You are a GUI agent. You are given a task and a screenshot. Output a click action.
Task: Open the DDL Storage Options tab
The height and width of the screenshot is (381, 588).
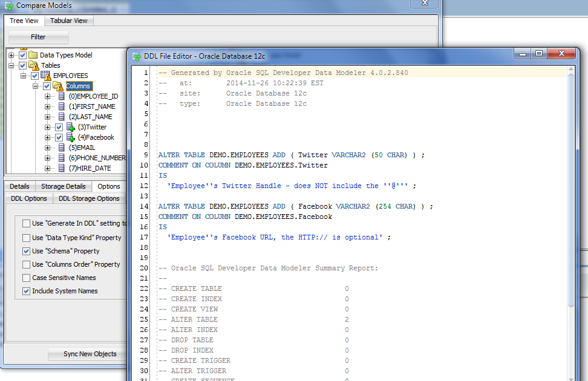(90, 198)
